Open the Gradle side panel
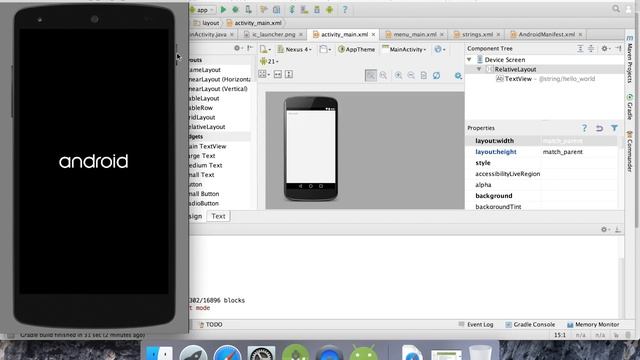The width and height of the screenshot is (640, 360). pos(630,107)
